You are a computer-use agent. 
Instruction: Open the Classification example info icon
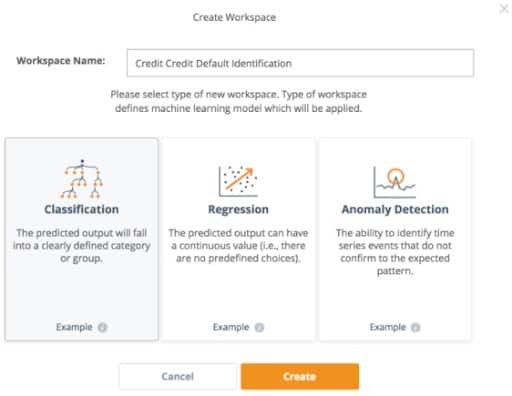[x=103, y=327]
